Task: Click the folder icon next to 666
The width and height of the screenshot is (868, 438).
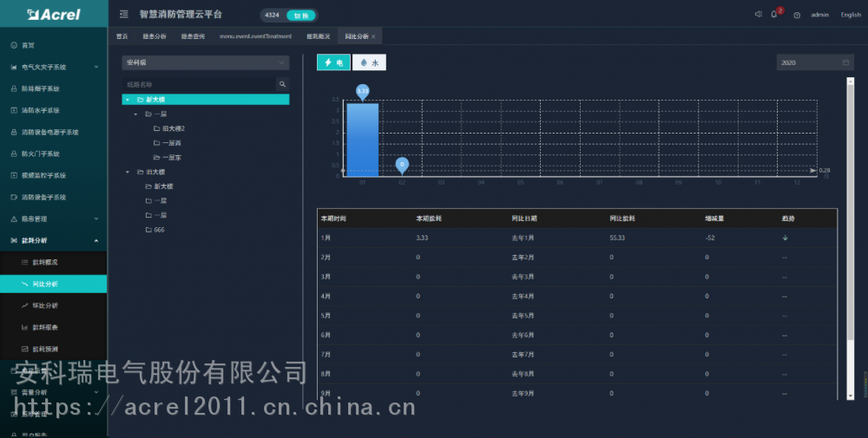Action: click(x=148, y=230)
